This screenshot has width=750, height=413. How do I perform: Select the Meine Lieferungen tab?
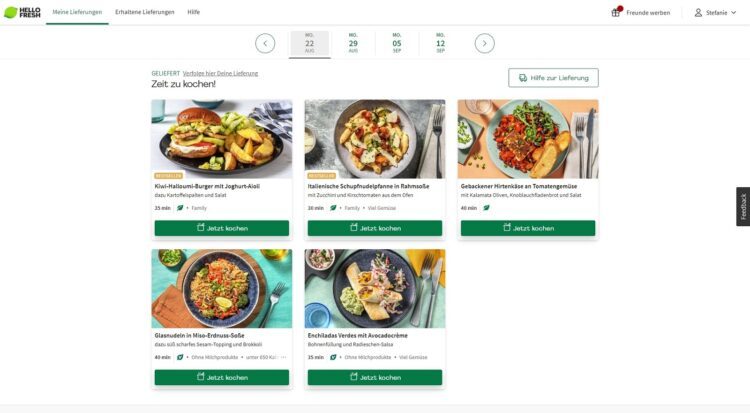click(x=77, y=12)
